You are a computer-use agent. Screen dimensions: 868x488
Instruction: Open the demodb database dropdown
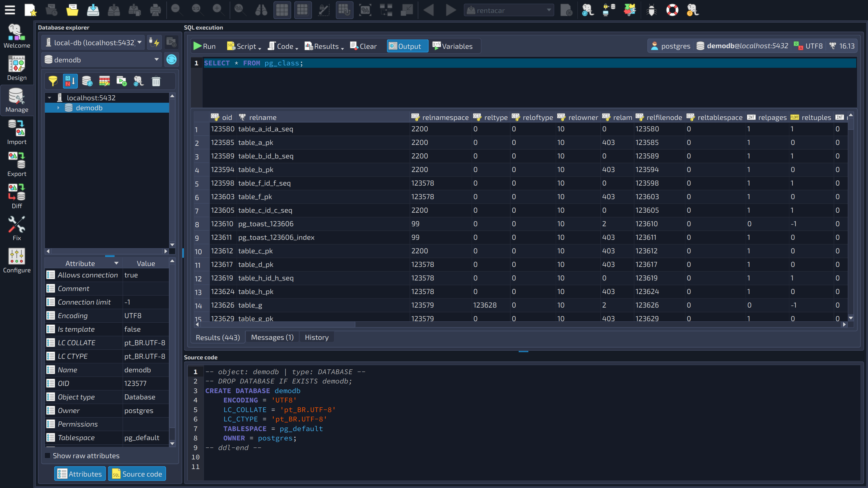[102, 60]
